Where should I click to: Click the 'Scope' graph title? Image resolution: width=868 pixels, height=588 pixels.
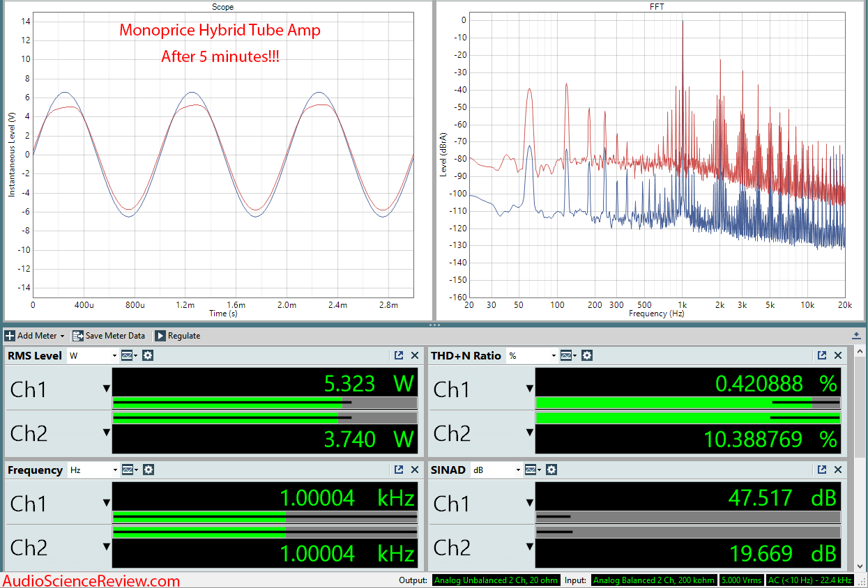pyautogui.click(x=223, y=7)
